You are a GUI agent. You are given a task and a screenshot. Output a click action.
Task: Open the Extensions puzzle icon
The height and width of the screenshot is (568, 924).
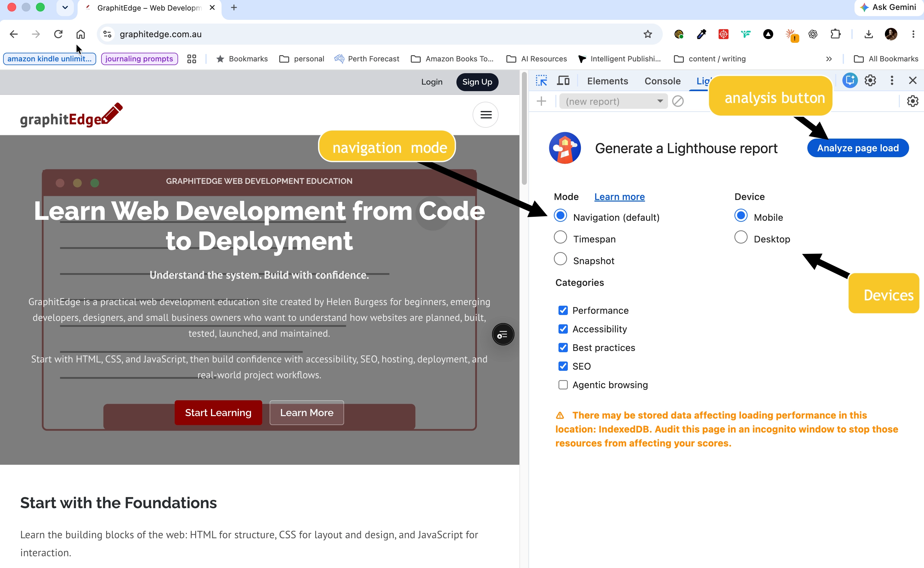(x=835, y=34)
